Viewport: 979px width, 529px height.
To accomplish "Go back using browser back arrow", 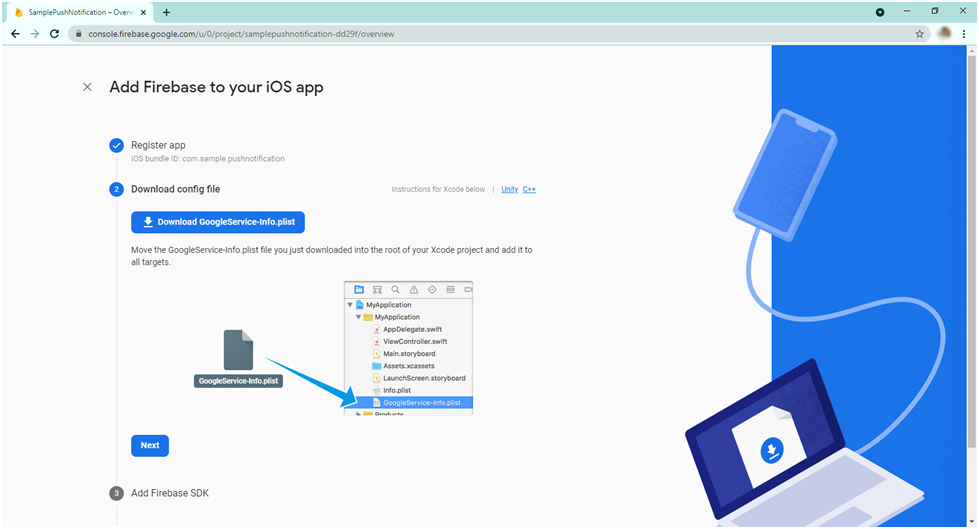I will pyautogui.click(x=15, y=34).
